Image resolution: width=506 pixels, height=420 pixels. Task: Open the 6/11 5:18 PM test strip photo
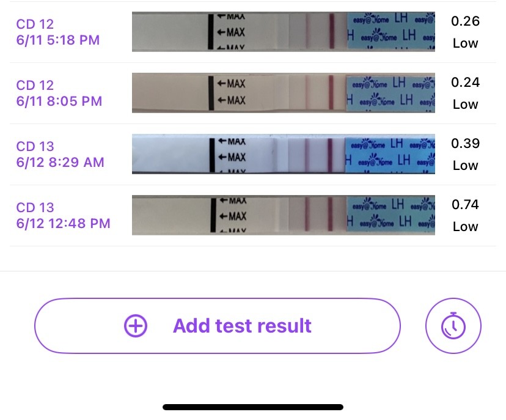284,32
